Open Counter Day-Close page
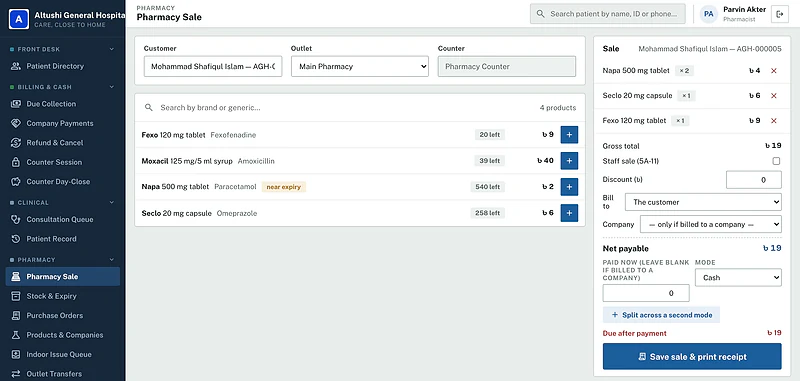 pyautogui.click(x=63, y=182)
